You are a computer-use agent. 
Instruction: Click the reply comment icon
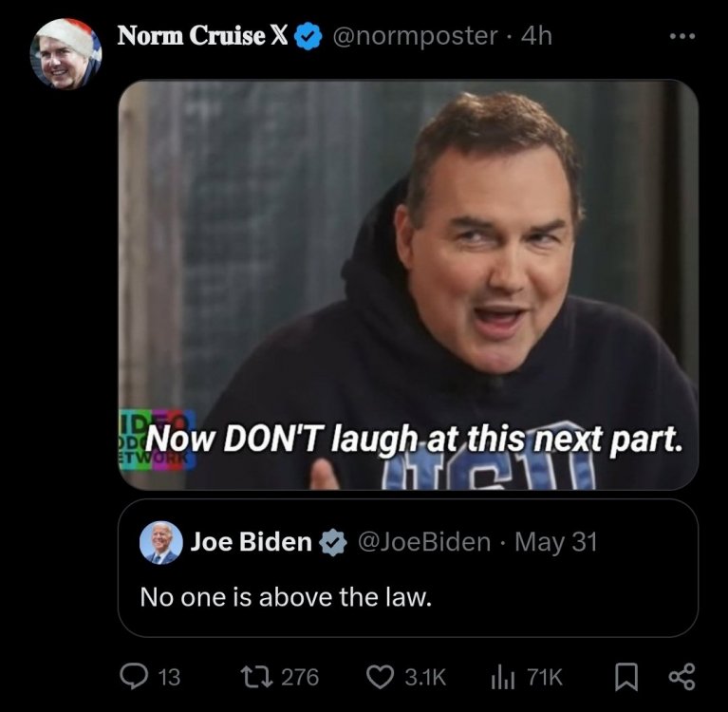pos(136,677)
